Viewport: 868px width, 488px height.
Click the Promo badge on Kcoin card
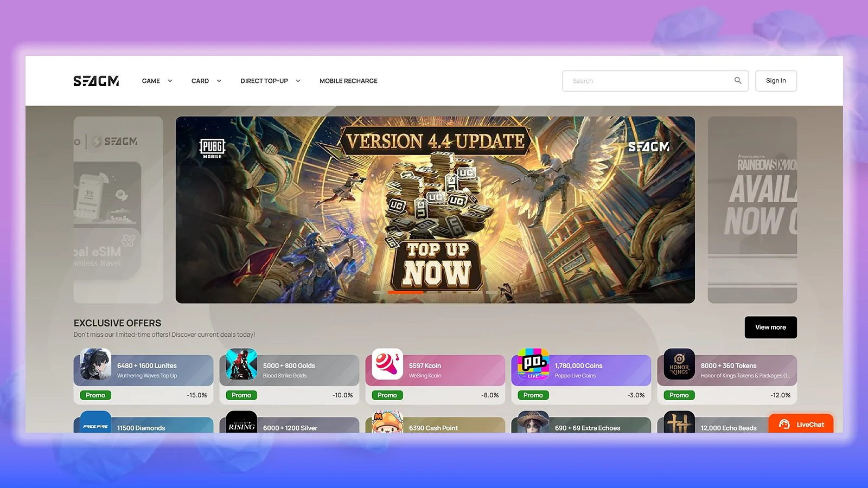pyautogui.click(x=387, y=395)
